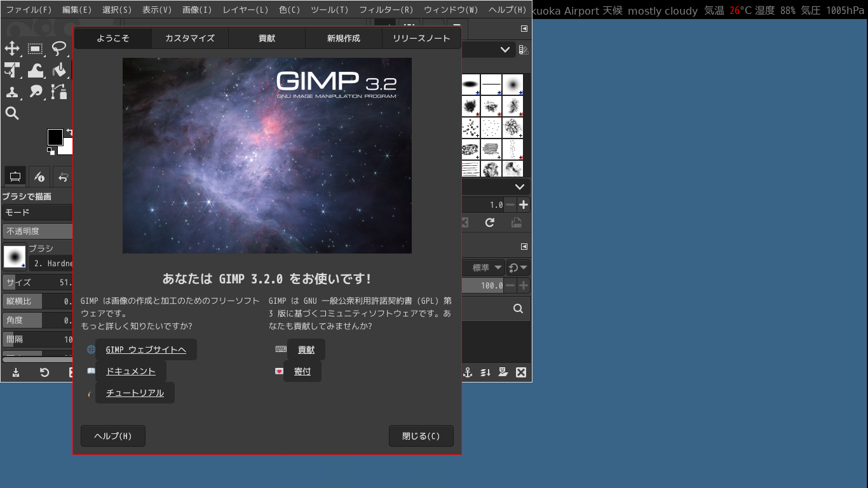Viewport: 868px width, 488px height.
Task: Restore tool preset icon in tool options
Action: [44, 372]
